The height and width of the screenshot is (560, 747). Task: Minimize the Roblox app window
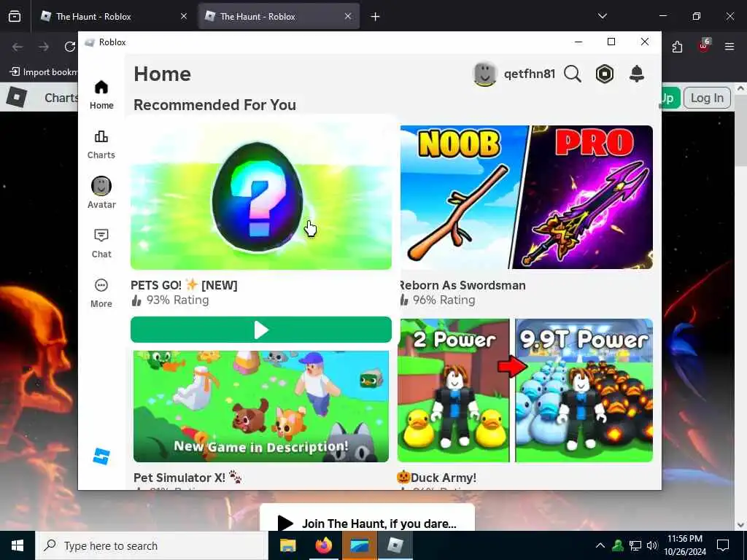coord(578,42)
